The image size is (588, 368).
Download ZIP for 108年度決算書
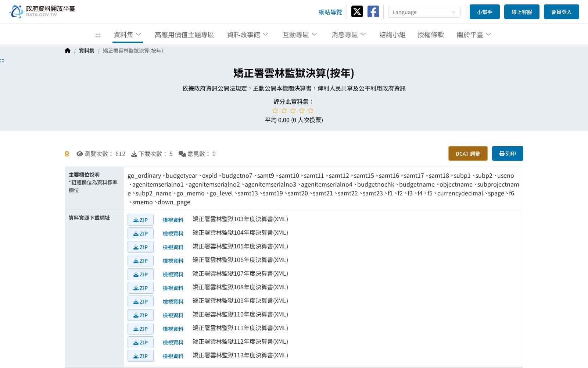140,288
